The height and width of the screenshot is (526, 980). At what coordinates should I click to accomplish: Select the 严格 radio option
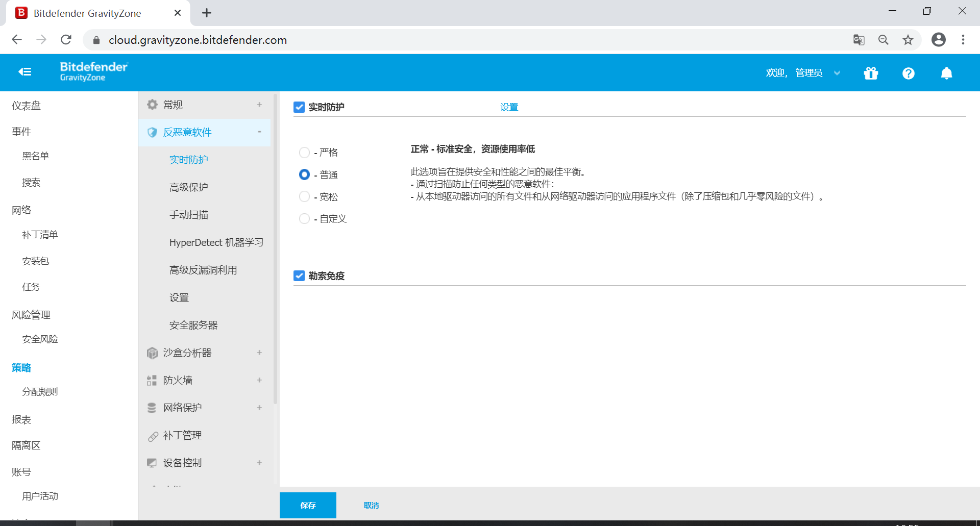click(304, 153)
